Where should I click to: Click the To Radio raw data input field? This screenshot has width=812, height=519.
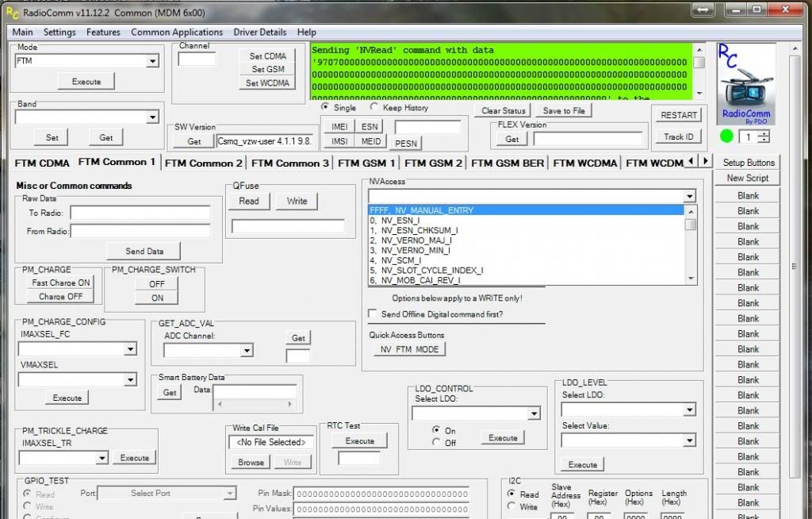tap(140, 213)
